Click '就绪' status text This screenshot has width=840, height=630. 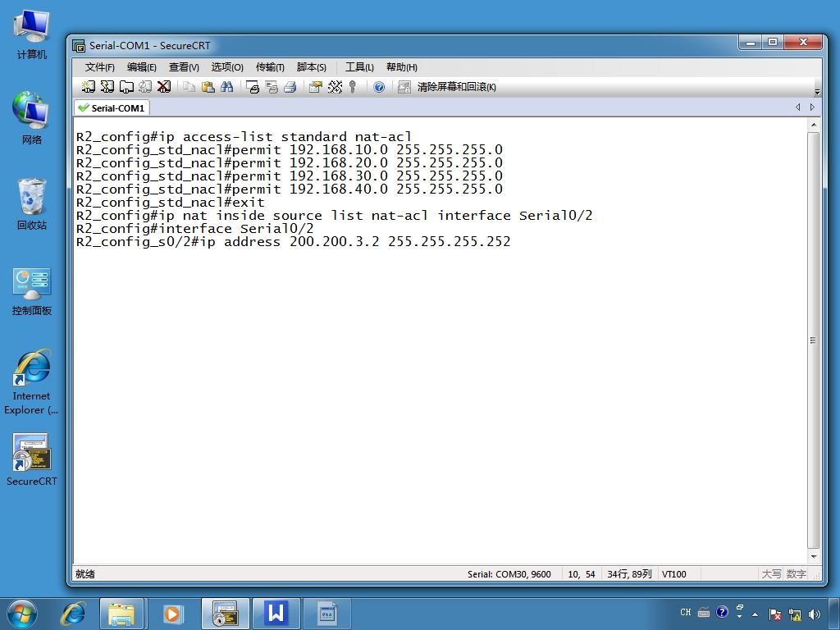click(85, 574)
